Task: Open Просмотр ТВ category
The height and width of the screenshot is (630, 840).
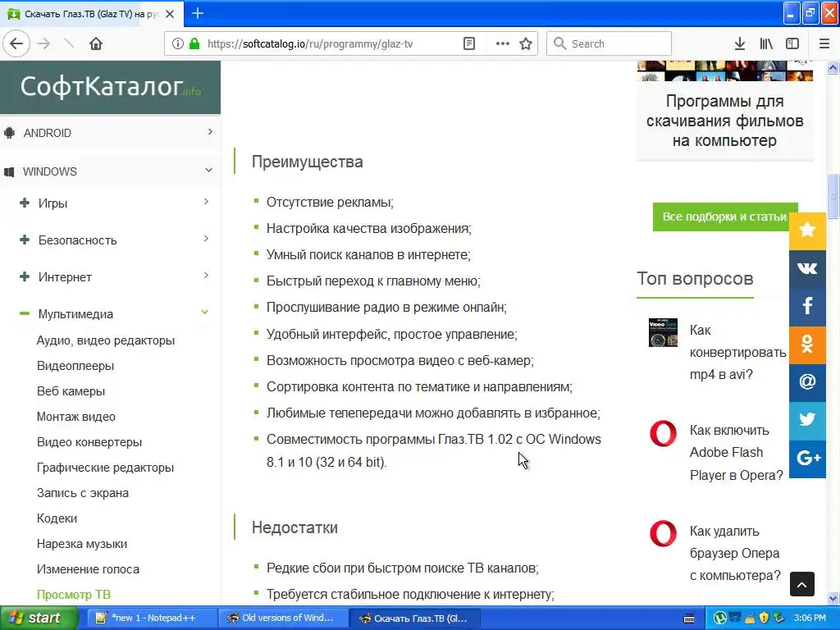Action: click(x=73, y=595)
